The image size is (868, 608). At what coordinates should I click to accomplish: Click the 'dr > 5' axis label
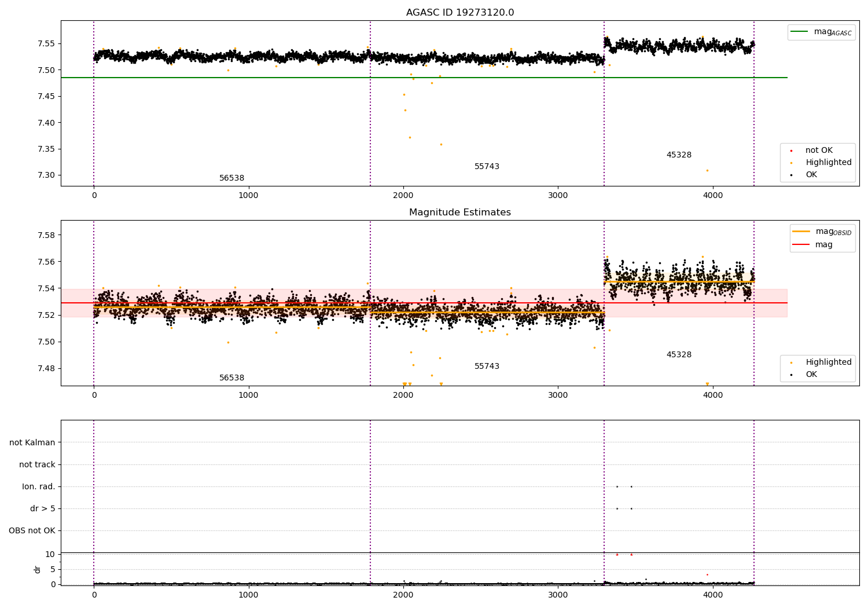tap(43, 509)
